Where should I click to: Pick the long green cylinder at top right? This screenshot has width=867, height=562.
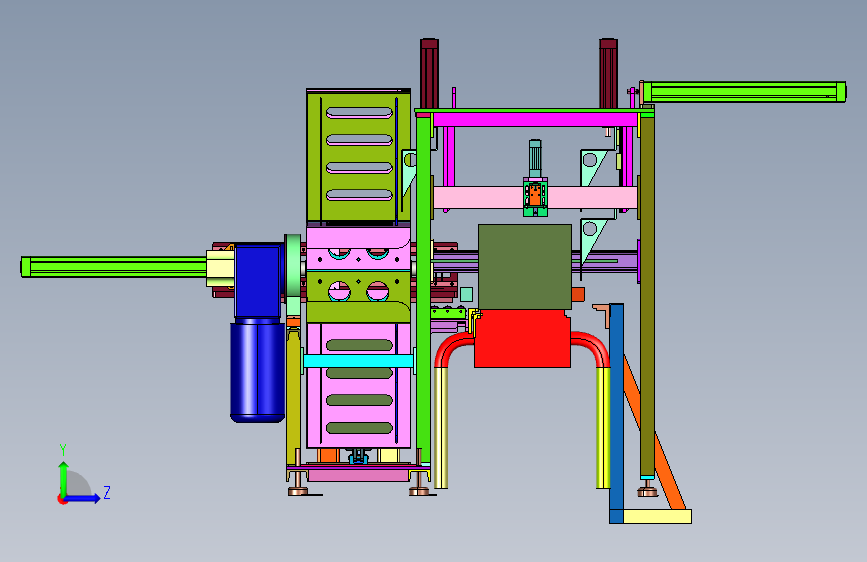[744, 92]
